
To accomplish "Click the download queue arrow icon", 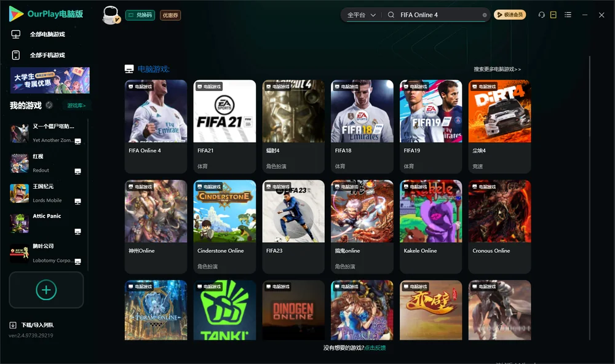I will point(13,325).
